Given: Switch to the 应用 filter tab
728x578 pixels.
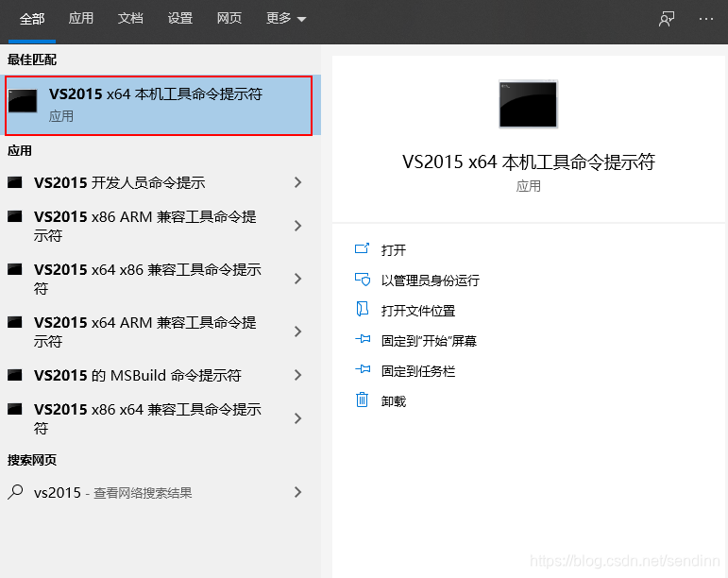Looking at the screenshot, I should pos(81,19).
